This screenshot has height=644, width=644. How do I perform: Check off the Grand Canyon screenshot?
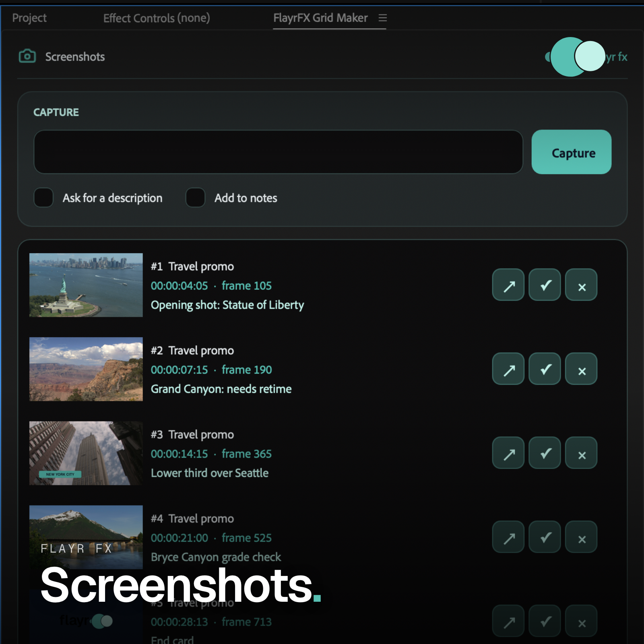coord(545,369)
